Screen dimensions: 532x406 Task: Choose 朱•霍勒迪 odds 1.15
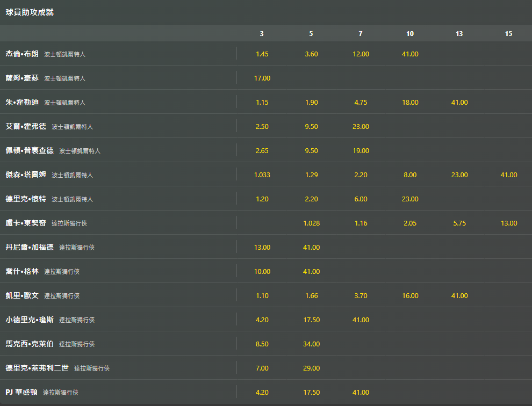[x=262, y=102]
